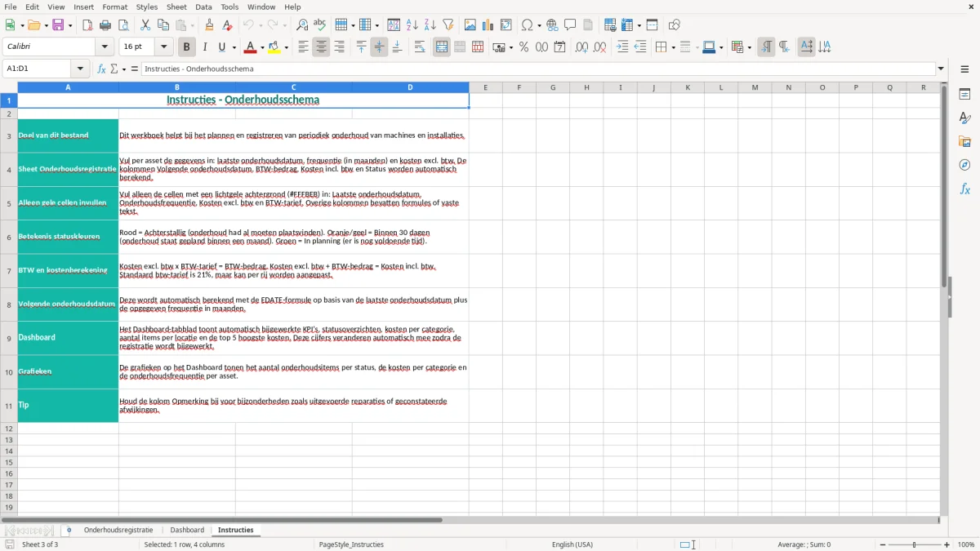Open the Function Wizard fx icon

[x=102, y=69]
